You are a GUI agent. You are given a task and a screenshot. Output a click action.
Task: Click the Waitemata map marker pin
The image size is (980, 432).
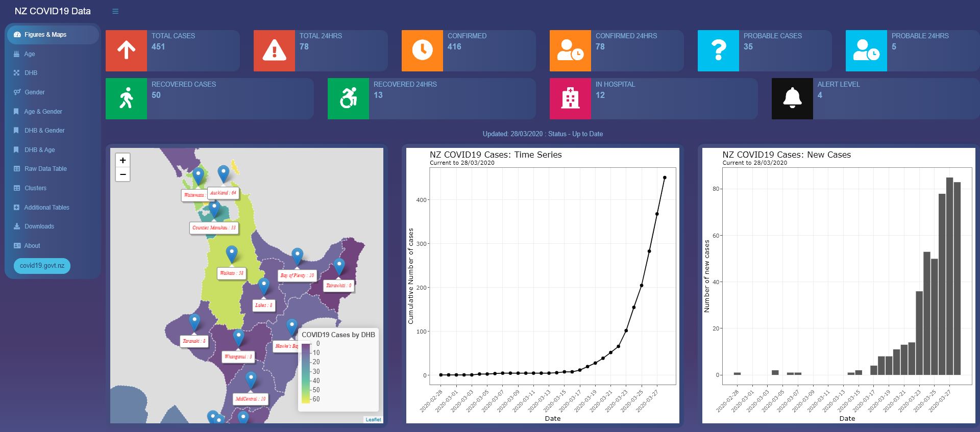pyautogui.click(x=198, y=176)
